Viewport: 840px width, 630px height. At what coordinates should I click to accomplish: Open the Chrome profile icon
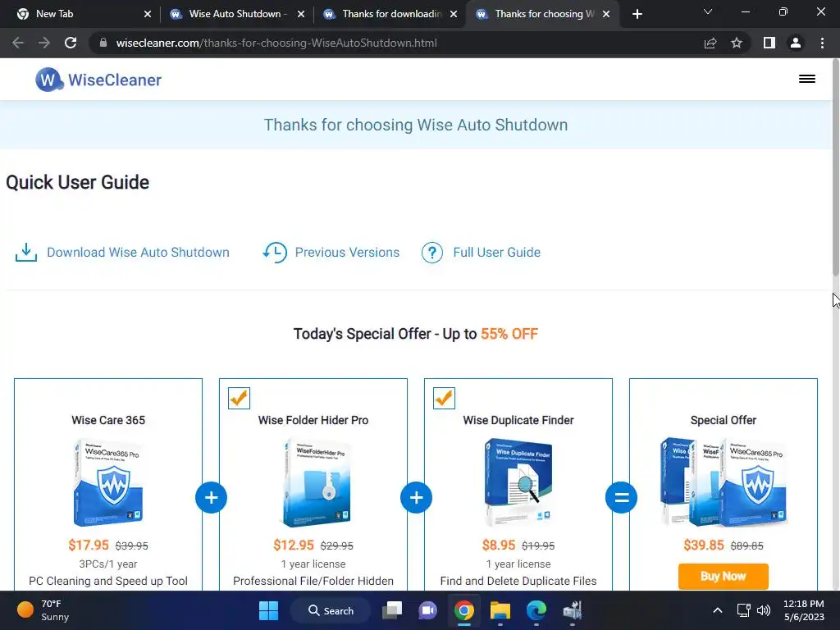796,43
